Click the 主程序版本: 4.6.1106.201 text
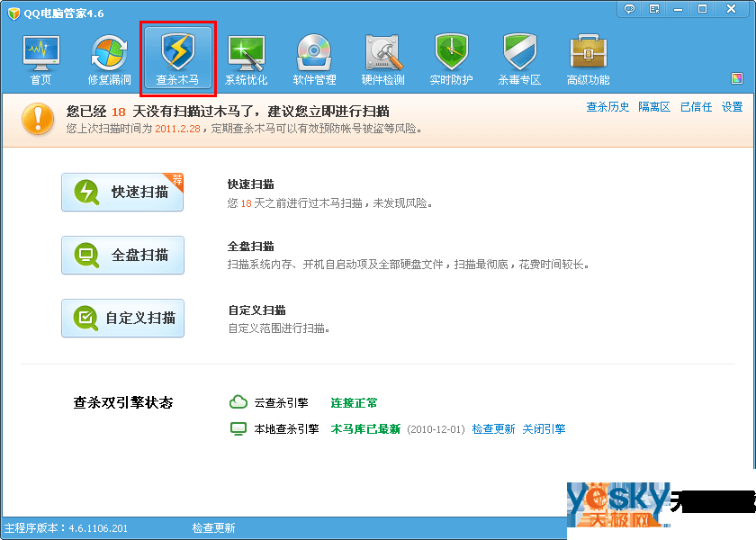 pyautogui.click(x=66, y=528)
